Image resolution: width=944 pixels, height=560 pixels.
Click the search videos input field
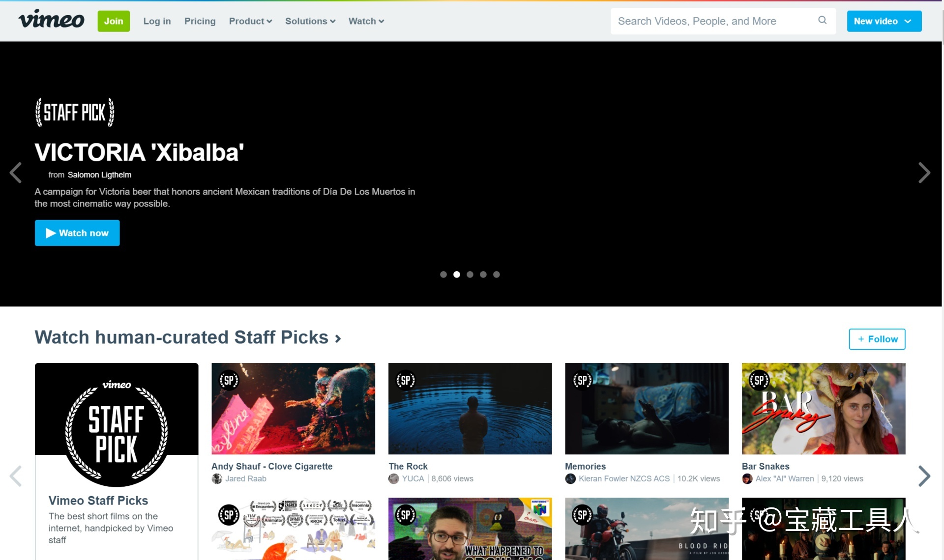(x=713, y=21)
